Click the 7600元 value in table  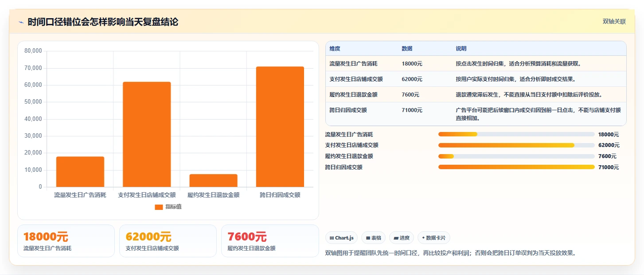410,95
